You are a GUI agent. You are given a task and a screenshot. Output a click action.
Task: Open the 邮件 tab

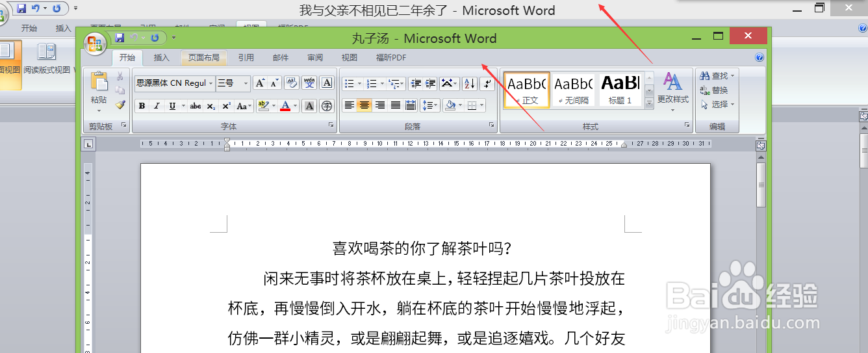(x=281, y=58)
